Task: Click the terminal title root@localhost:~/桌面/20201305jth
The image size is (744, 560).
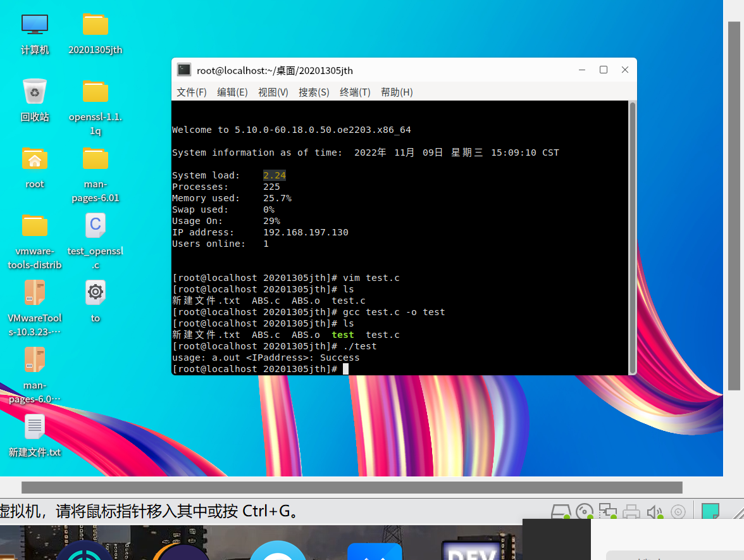Action: point(275,71)
